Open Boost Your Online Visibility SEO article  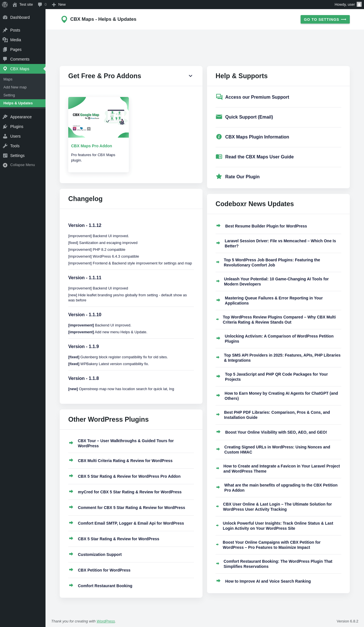click(x=276, y=432)
